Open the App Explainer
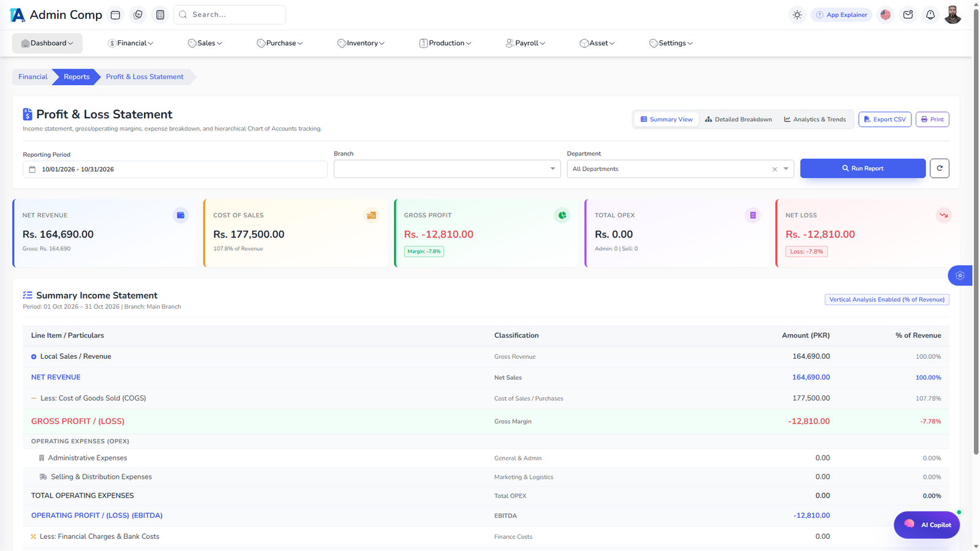The height and width of the screenshot is (551, 980). pos(842,15)
